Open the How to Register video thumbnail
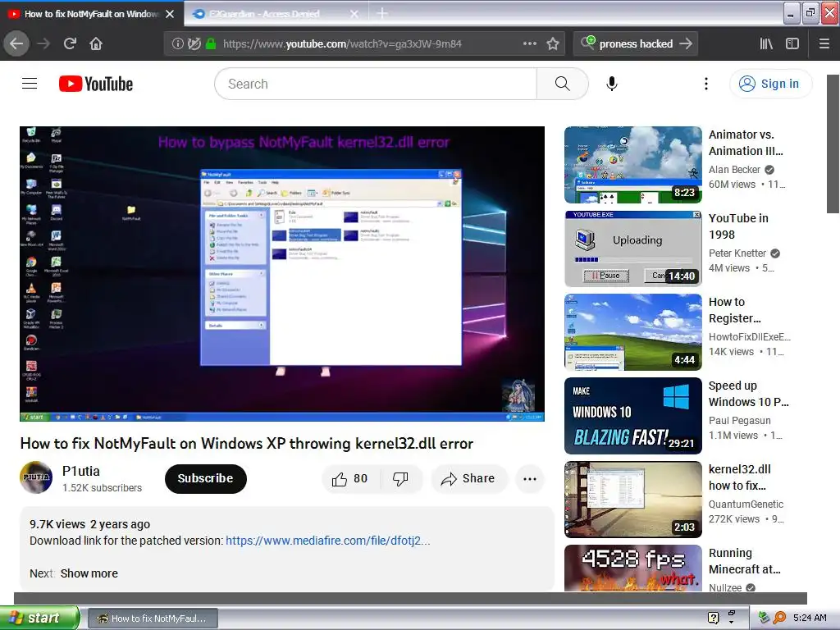 633,332
